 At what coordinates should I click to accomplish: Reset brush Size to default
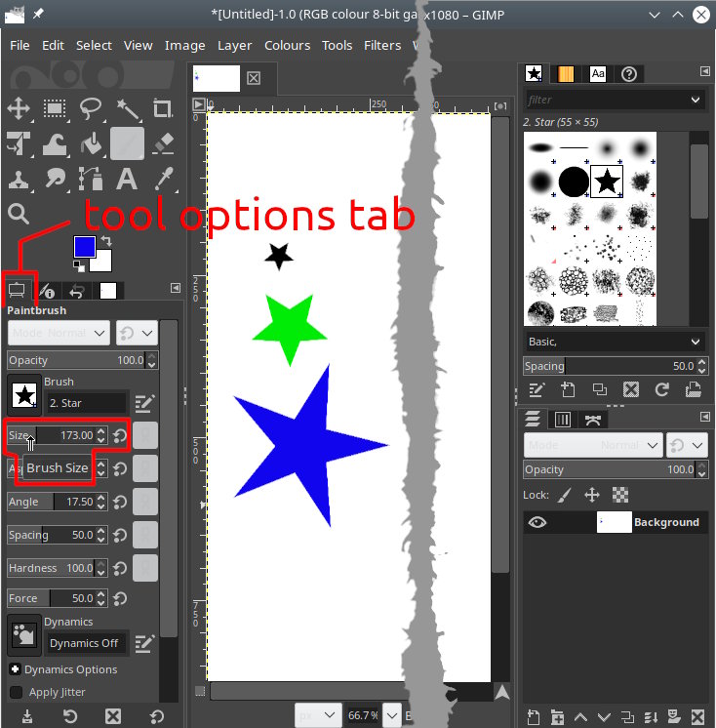click(x=120, y=435)
